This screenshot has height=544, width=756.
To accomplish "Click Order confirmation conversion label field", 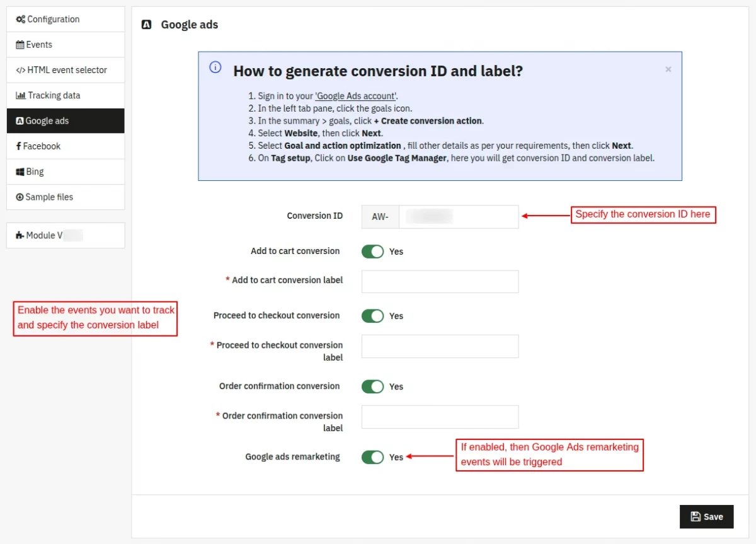I will pyautogui.click(x=440, y=417).
